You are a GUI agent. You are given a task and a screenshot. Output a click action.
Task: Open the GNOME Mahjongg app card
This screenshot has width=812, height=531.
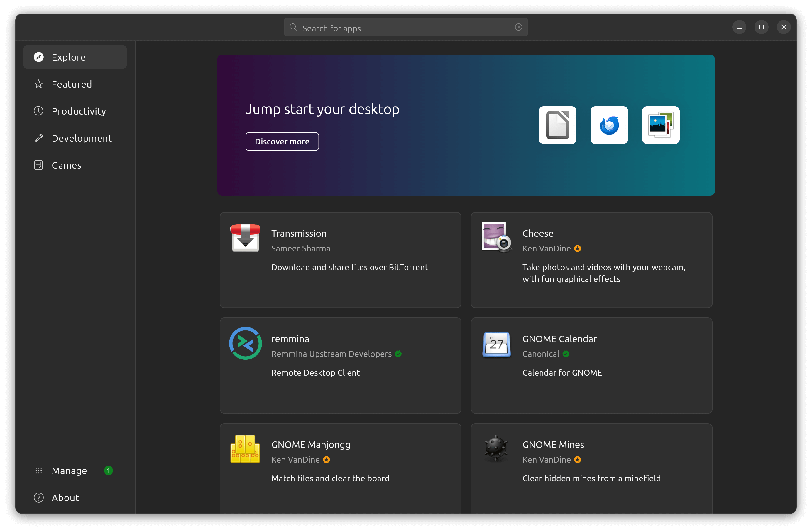pyautogui.click(x=341, y=468)
